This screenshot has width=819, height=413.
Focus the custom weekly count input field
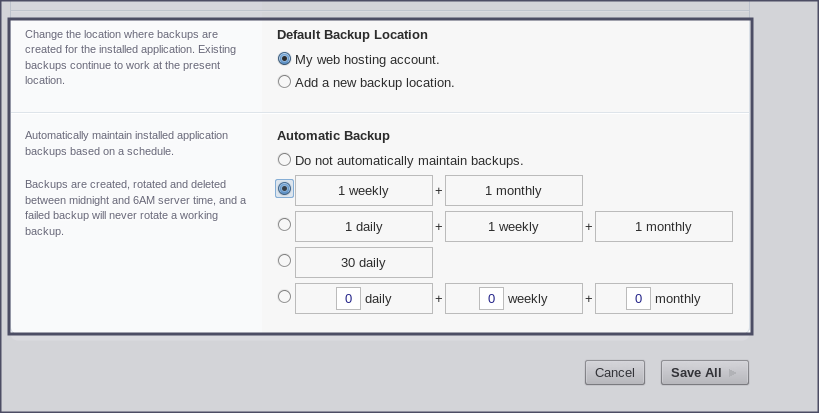point(491,298)
